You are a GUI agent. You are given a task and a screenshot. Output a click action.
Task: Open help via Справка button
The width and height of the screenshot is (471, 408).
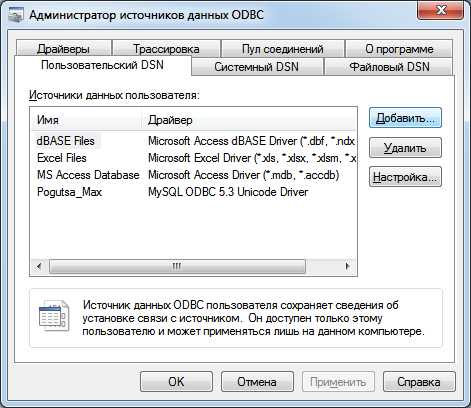[419, 382]
